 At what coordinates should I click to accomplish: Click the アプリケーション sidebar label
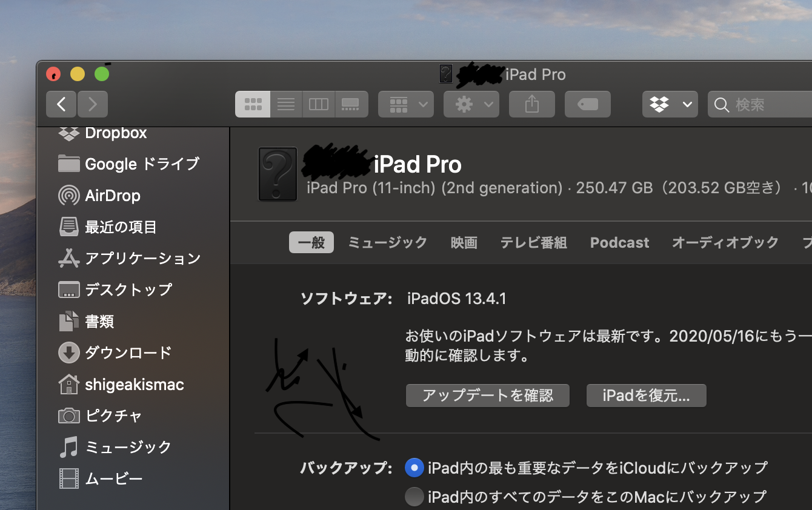(x=143, y=259)
